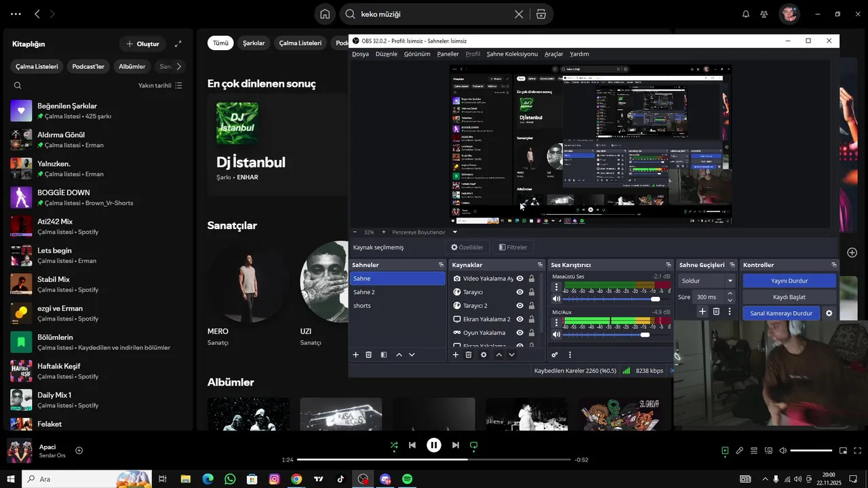Open OBS Sahne Koleksiyonu menu
This screenshot has width=868, height=488.
point(512,54)
